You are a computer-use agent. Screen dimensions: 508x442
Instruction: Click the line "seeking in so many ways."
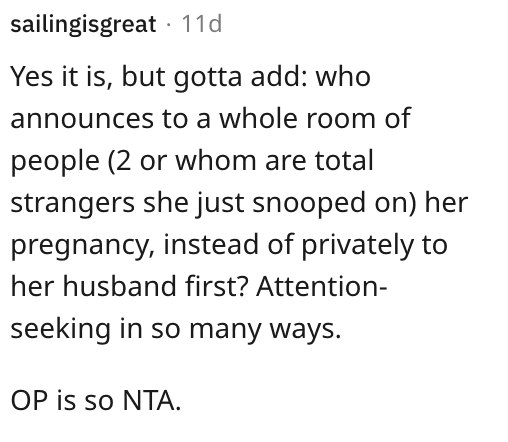[x=176, y=330]
